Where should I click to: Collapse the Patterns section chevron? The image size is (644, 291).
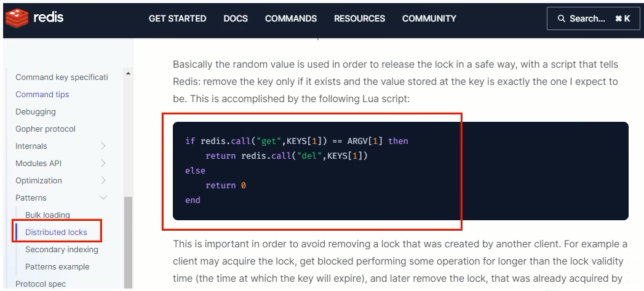[103, 197]
